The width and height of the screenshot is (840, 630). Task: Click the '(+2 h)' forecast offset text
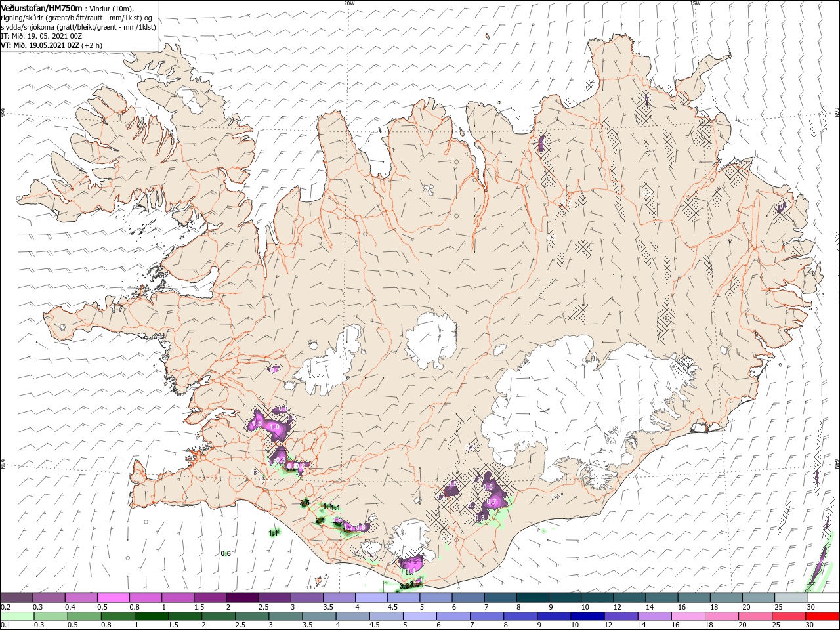click(92, 45)
